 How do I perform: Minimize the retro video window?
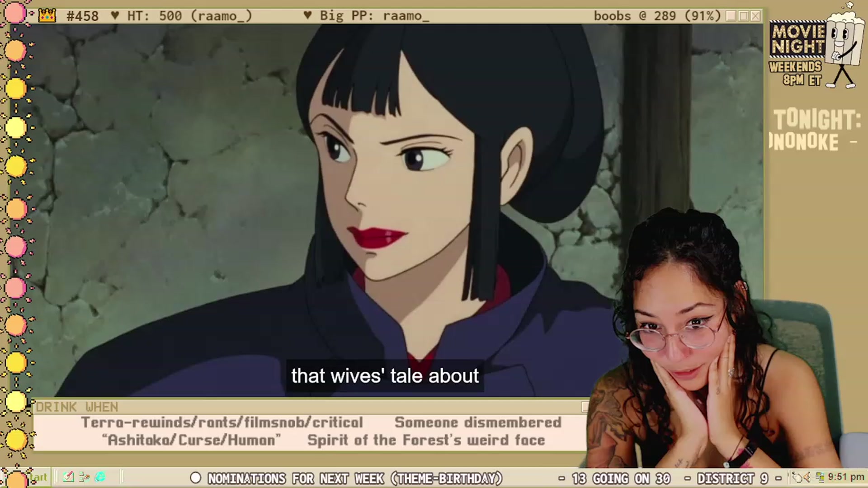click(x=731, y=16)
